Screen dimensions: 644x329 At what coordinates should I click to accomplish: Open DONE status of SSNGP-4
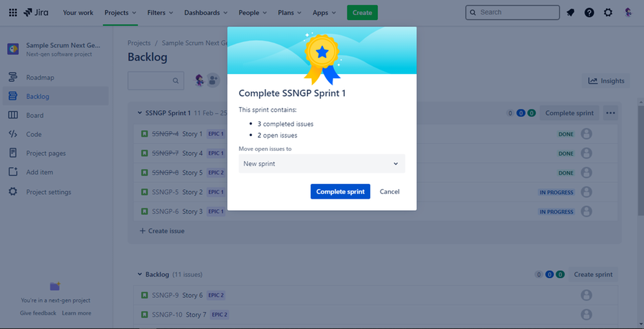(565, 134)
